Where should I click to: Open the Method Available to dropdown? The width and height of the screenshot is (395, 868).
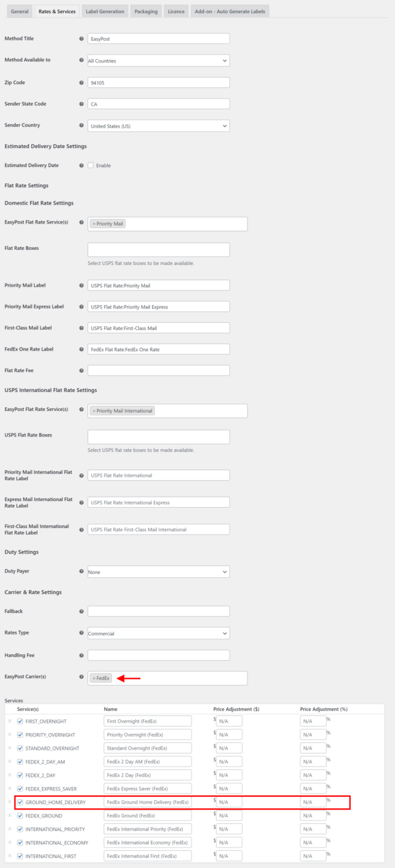click(x=159, y=60)
